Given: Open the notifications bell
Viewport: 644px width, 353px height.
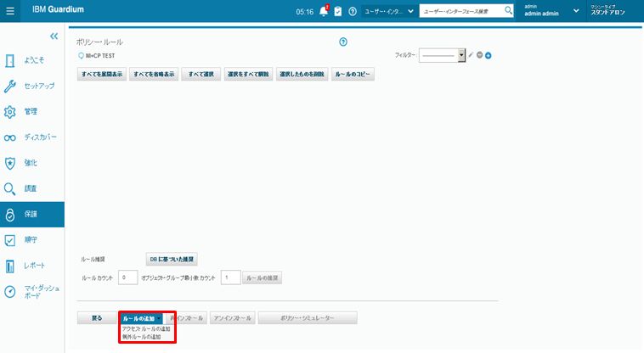Looking at the screenshot, I should pyautogui.click(x=323, y=11).
